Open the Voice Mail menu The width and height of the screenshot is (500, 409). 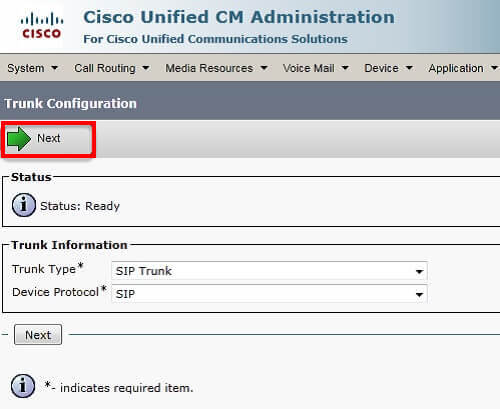(x=316, y=68)
